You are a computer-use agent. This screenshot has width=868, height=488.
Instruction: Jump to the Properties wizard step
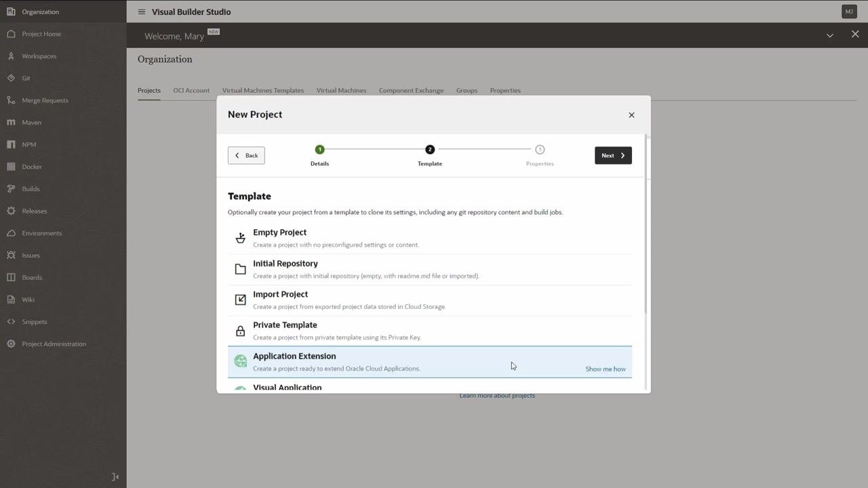[x=540, y=155]
